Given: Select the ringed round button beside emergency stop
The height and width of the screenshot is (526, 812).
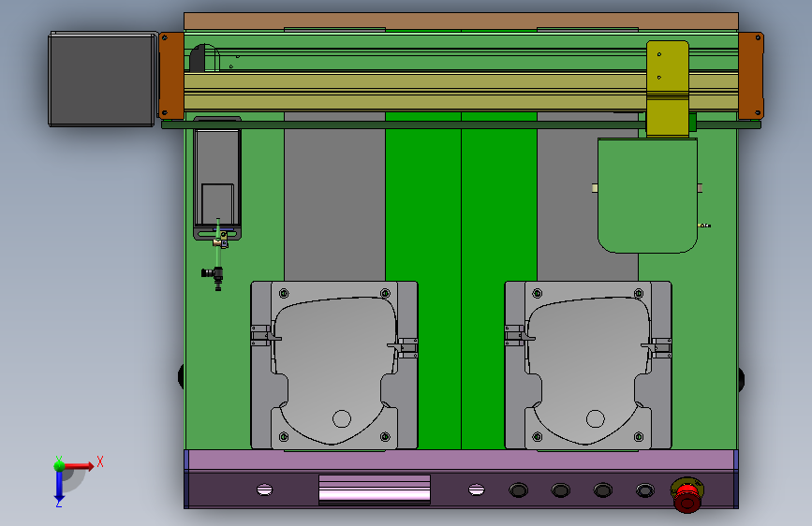Looking at the screenshot, I should (x=645, y=489).
